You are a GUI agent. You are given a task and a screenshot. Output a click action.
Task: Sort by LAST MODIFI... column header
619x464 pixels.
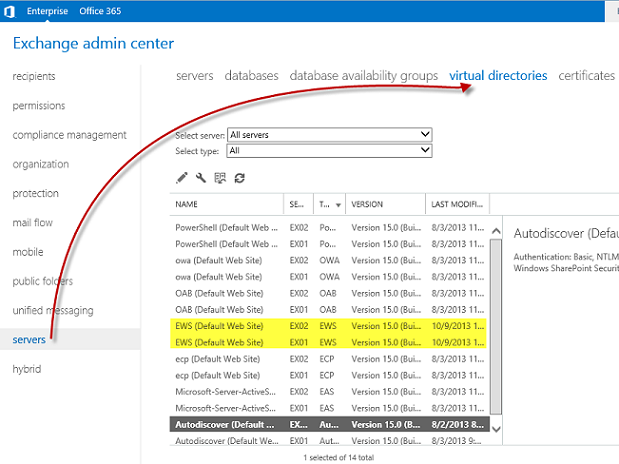pyautogui.click(x=458, y=204)
